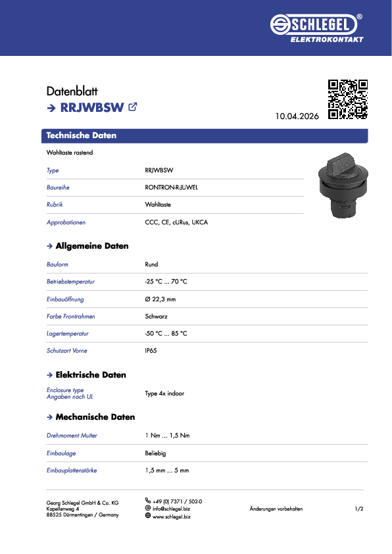Click the Approbationen label
Screen dimensions: 392x554
click(66, 222)
